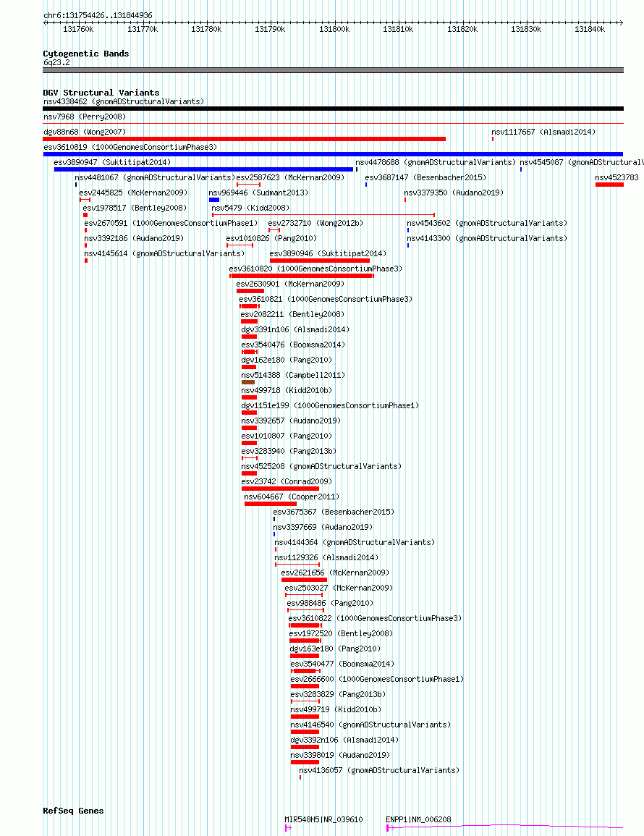The image size is (644, 836).
Task: Select esv3610821 variant label
Action: click(326, 299)
